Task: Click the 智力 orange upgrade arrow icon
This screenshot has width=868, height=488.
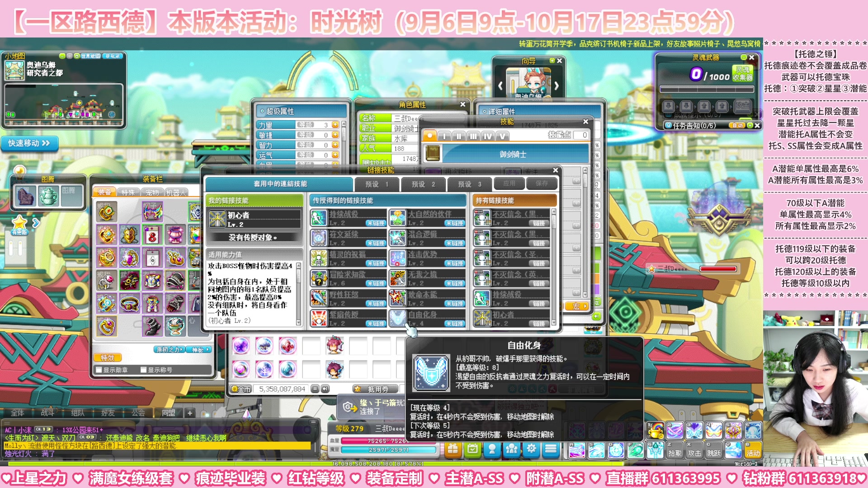Action: coord(335,145)
